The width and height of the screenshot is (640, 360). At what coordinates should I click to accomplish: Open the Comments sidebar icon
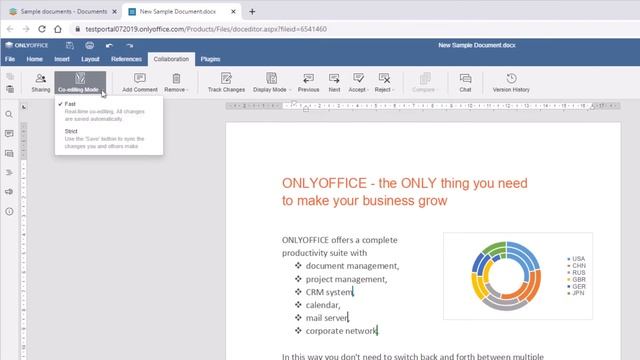point(9,134)
